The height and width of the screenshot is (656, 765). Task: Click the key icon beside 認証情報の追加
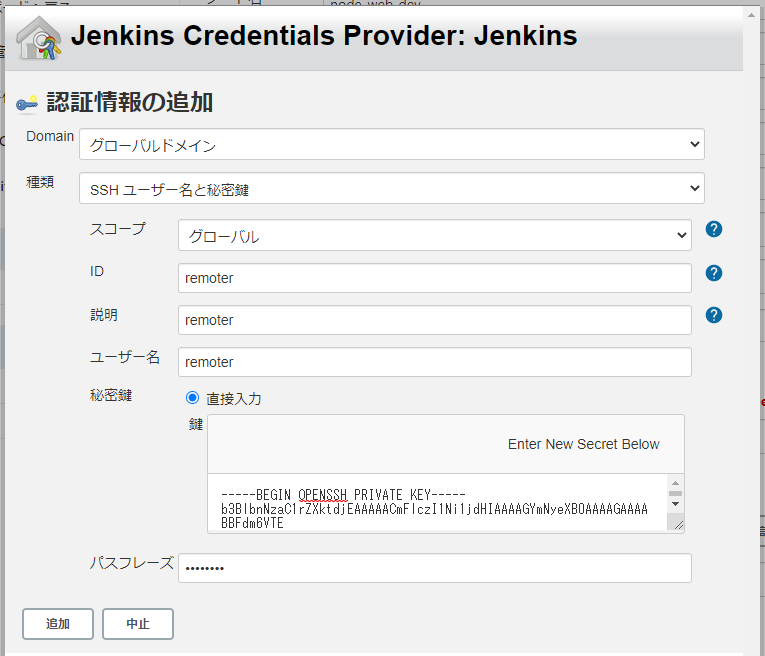click(27, 104)
